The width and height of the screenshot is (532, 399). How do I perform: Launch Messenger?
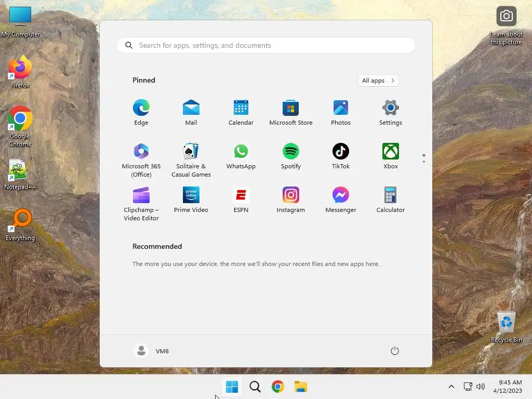(341, 200)
